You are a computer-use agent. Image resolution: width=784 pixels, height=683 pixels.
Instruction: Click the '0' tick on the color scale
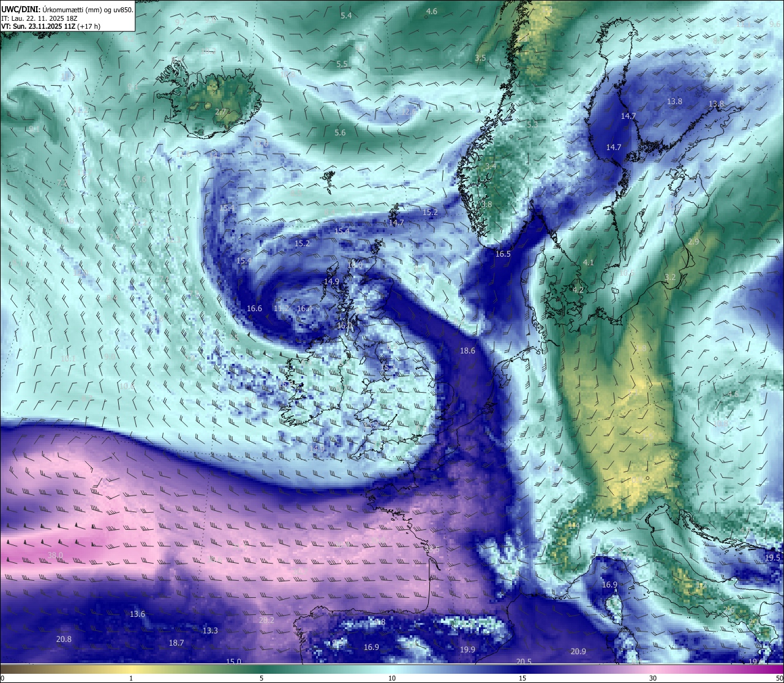(x=2, y=678)
